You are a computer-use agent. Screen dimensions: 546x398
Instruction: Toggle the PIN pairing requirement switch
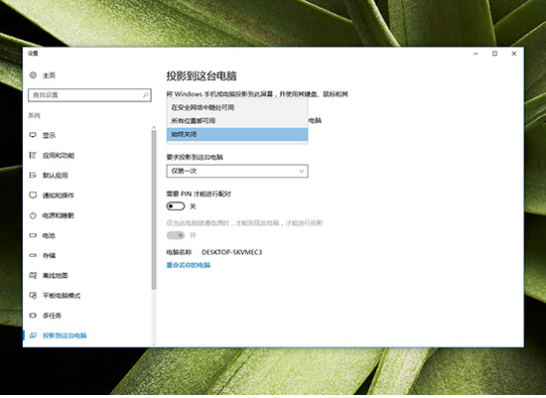(176, 206)
